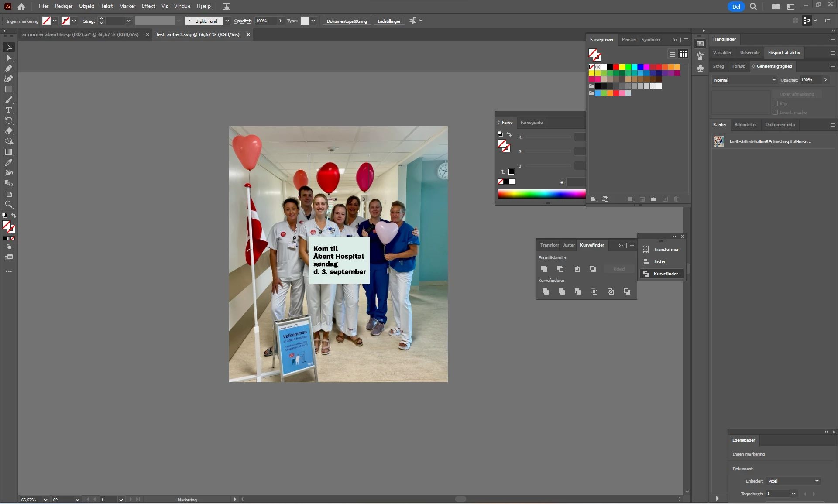Select the Type tool

9,110
